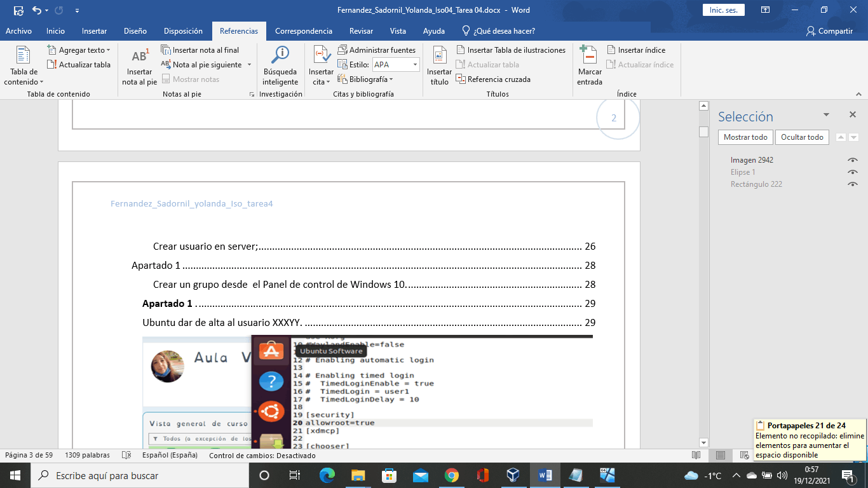Switch to Diseño web view
The width and height of the screenshot is (868, 488).
click(x=744, y=456)
